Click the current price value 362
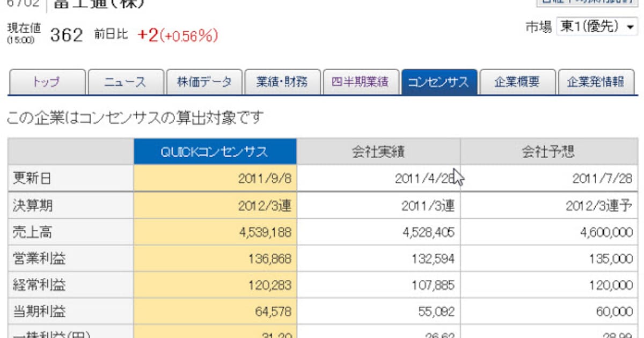644x338 pixels. pos(65,34)
